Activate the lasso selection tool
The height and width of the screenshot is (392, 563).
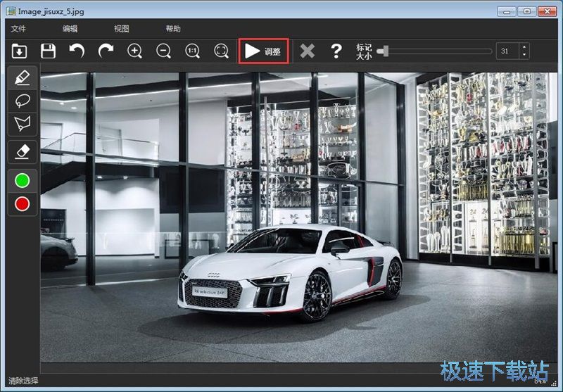click(x=23, y=101)
